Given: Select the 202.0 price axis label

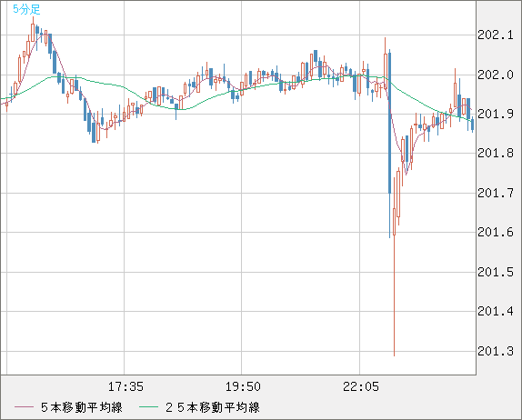Looking at the screenshot, I should click(x=496, y=75).
